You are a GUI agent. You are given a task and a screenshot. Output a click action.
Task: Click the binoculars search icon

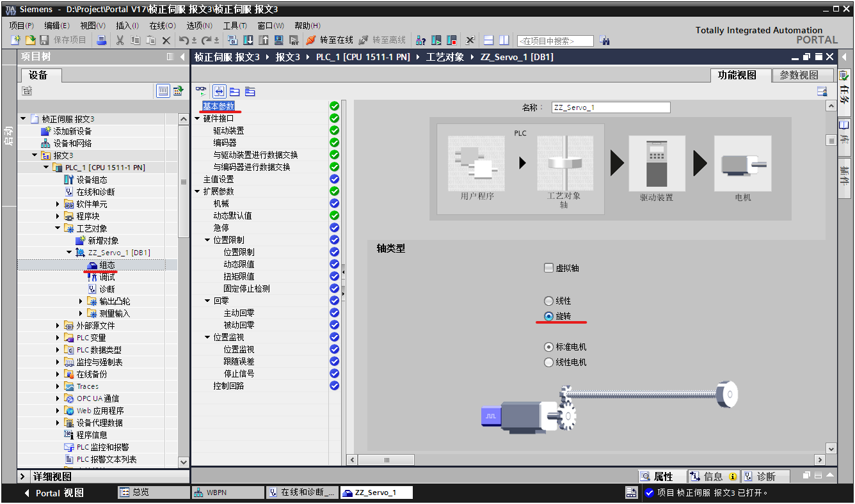pos(605,40)
